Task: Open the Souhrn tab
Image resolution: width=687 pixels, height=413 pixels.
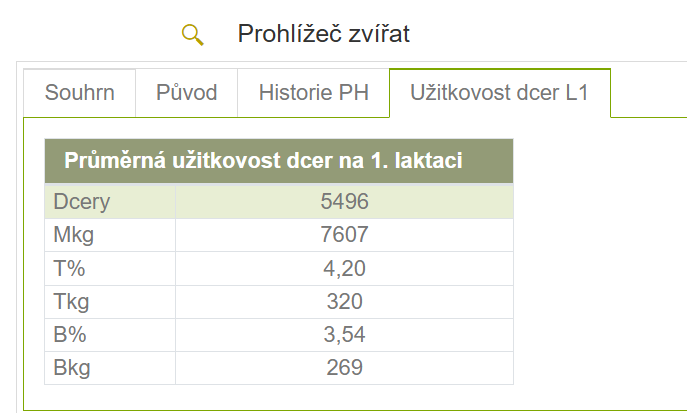Action: pos(79,93)
